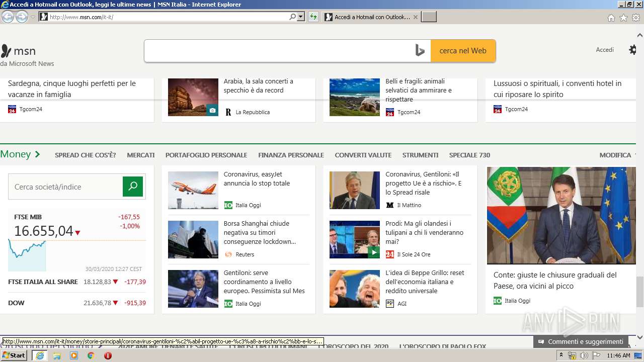Click the green stock search button
The image size is (644, 362).
tap(133, 187)
